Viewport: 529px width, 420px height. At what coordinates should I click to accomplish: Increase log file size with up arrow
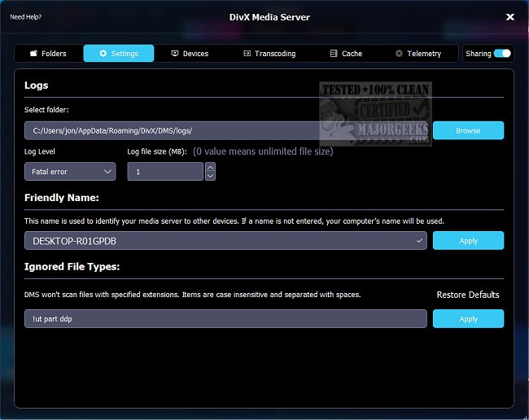(x=210, y=168)
